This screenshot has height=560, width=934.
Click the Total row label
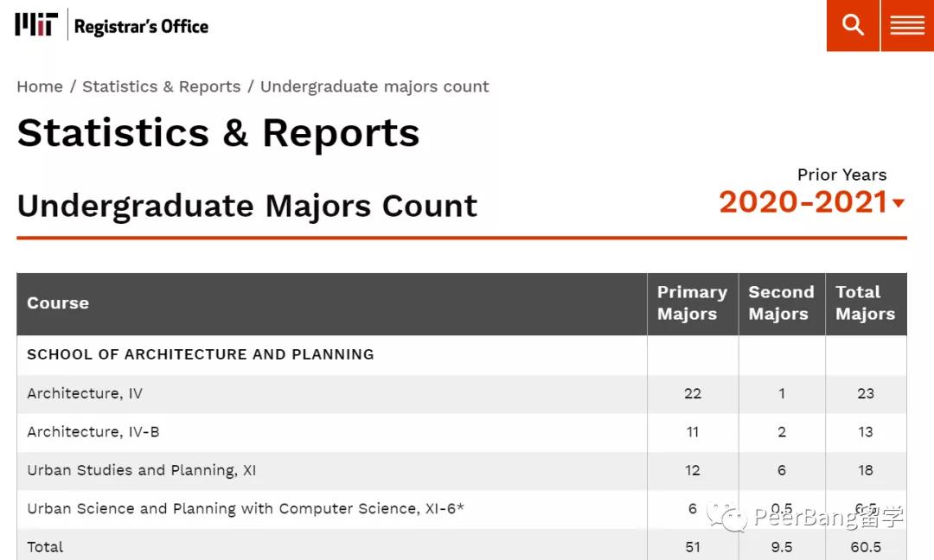(x=45, y=546)
